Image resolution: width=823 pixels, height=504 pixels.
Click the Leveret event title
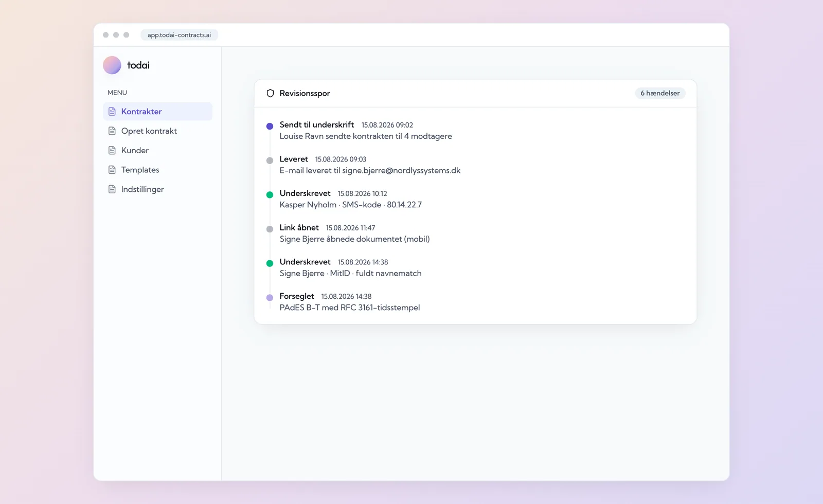point(294,159)
